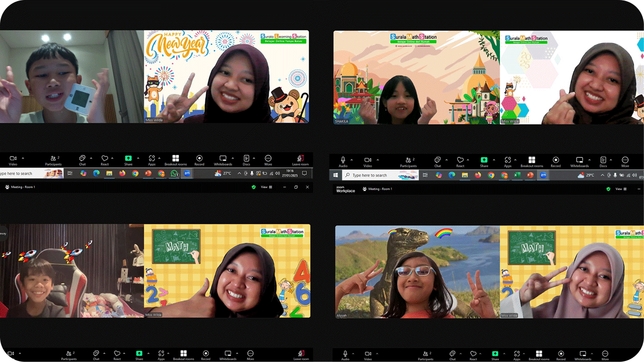
Task: Expand Audio options arrow in SHAKILA's meeting
Action: (x=351, y=159)
